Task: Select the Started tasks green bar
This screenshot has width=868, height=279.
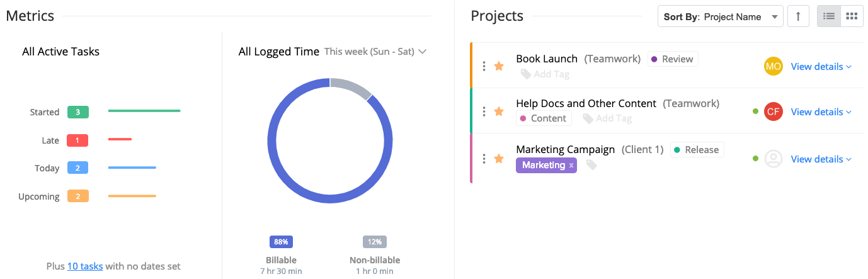Action: pos(144,111)
